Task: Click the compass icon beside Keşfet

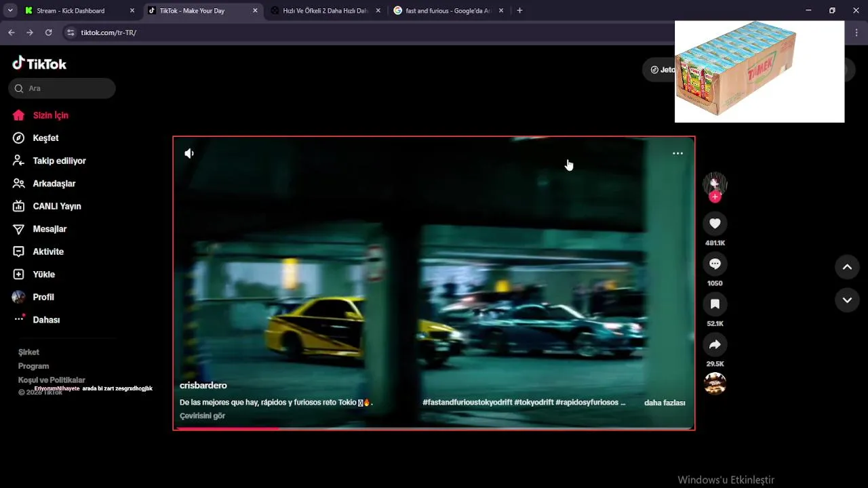Action: 19,138
